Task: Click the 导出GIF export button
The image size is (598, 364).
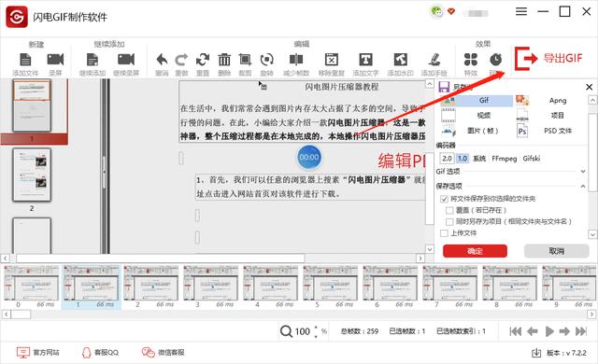Action: tap(548, 58)
